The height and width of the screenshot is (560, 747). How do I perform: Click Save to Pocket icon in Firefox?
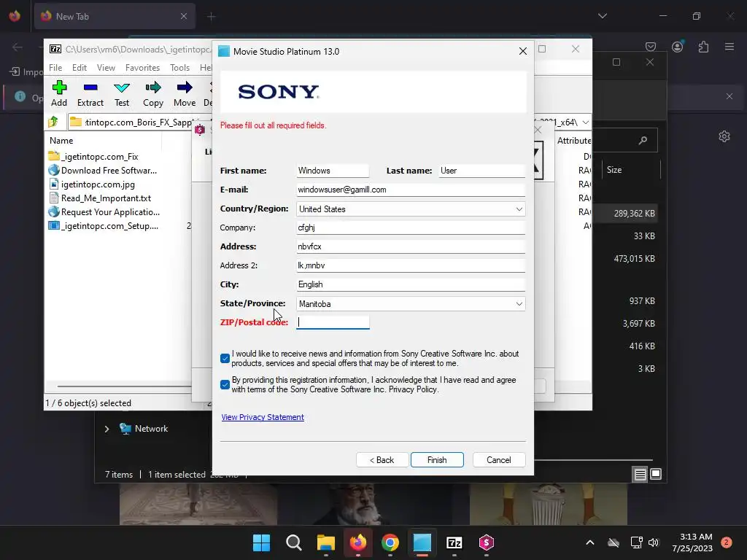coord(650,47)
